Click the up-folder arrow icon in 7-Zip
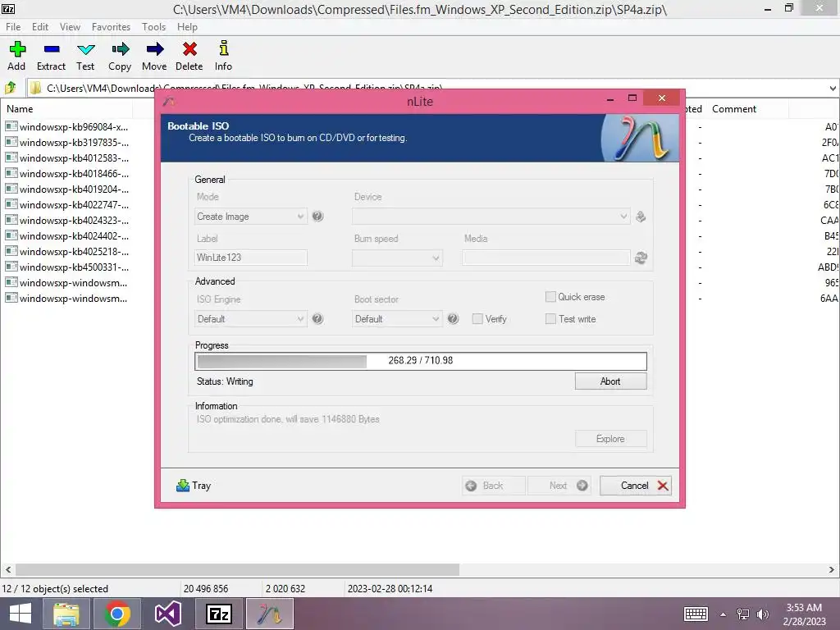The height and width of the screenshot is (630, 840). pos(11,87)
